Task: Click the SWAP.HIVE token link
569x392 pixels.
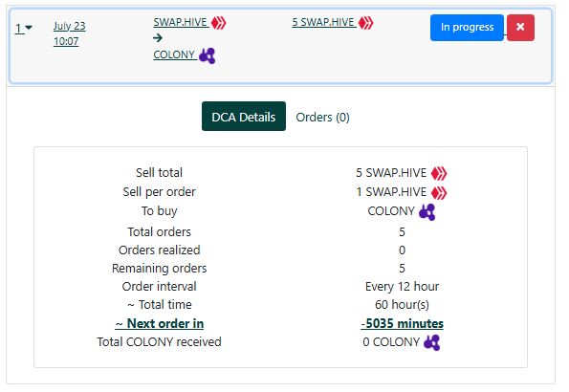Action: tap(181, 22)
